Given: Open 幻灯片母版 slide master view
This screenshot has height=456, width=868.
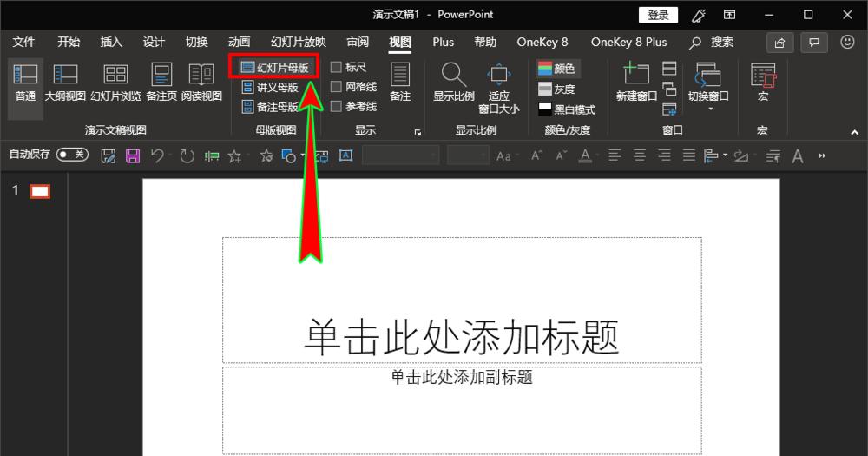Looking at the screenshot, I should (274, 68).
